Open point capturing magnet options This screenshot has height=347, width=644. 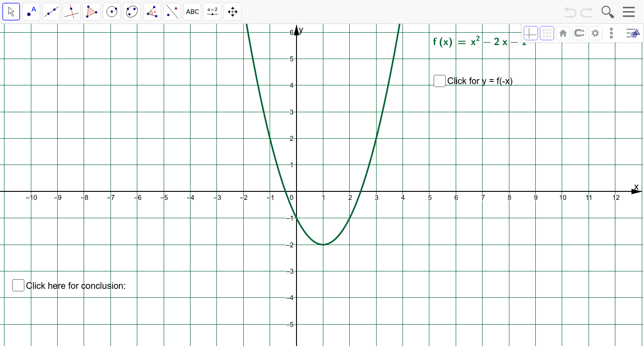579,33
